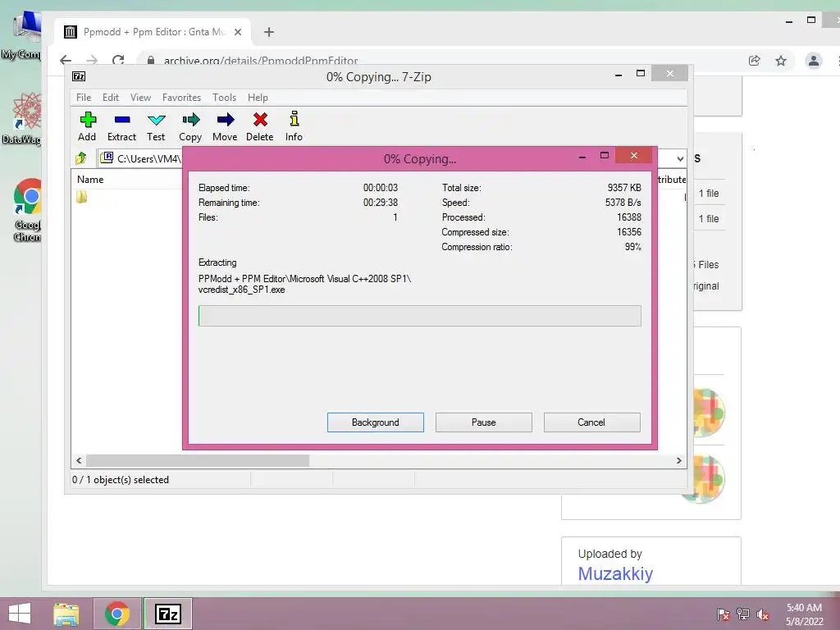This screenshot has width=840, height=630.
Task: Go back in Chrome browser
Action: (66, 60)
